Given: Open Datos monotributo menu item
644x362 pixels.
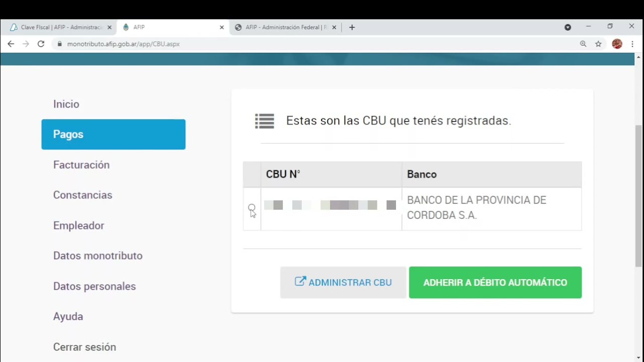Looking at the screenshot, I should (x=98, y=256).
